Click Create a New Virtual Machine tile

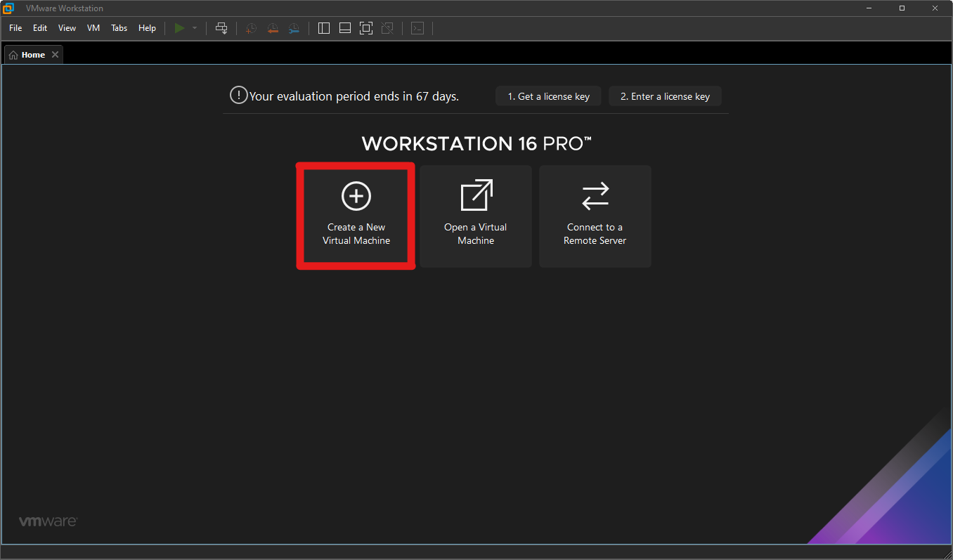pyautogui.click(x=356, y=216)
